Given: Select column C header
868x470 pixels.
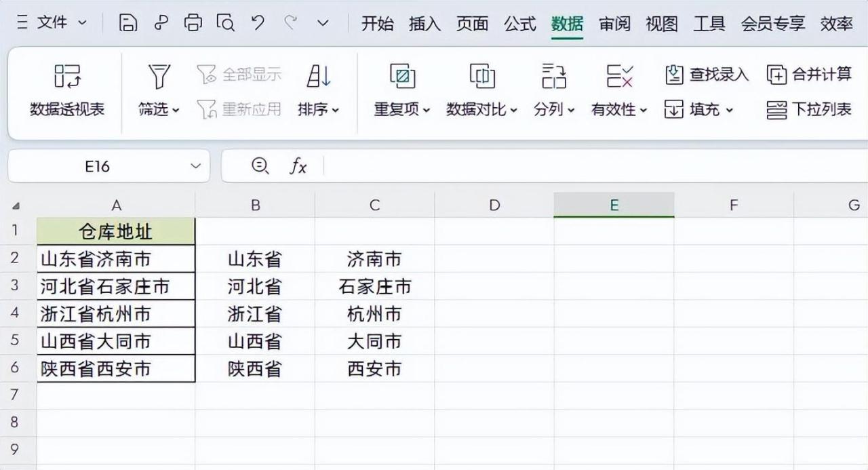Looking at the screenshot, I should pyautogui.click(x=374, y=205).
